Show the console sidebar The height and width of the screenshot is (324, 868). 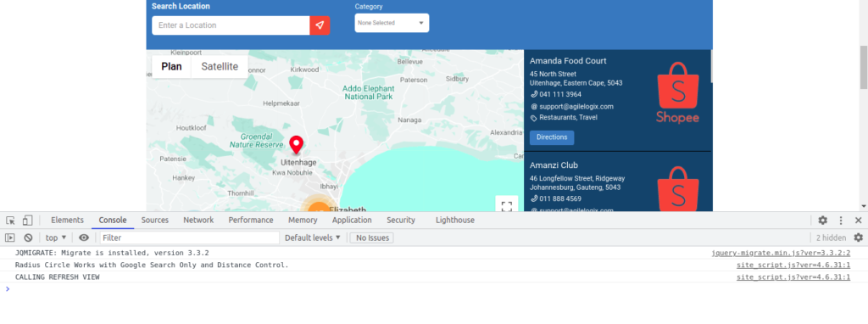(x=10, y=237)
